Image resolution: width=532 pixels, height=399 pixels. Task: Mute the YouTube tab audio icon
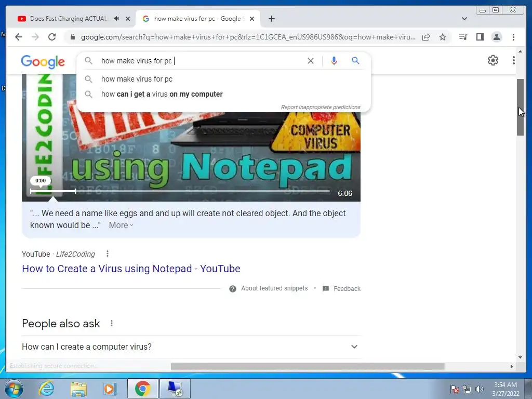(x=117, y=19)
